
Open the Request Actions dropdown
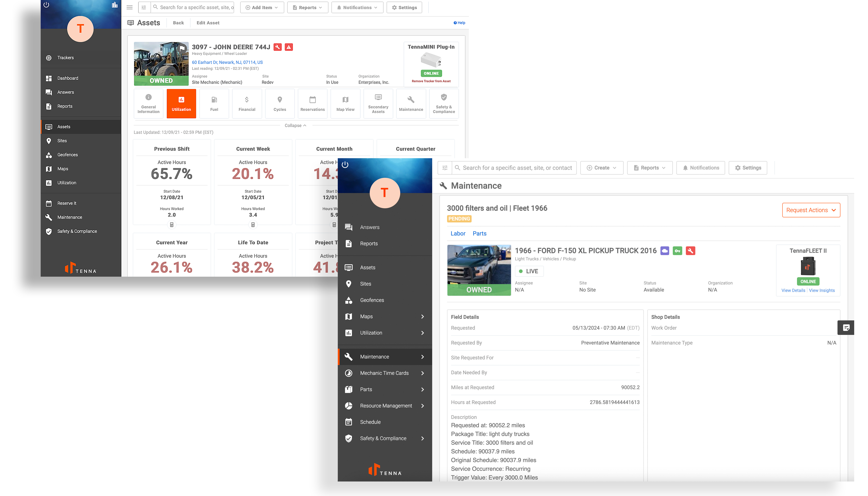(x=811, y=210)
